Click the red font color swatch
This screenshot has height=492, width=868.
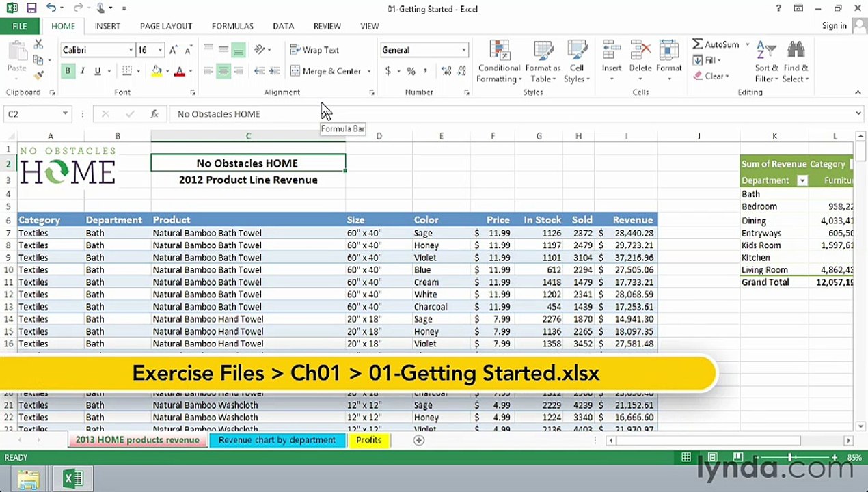coord(180,72)
